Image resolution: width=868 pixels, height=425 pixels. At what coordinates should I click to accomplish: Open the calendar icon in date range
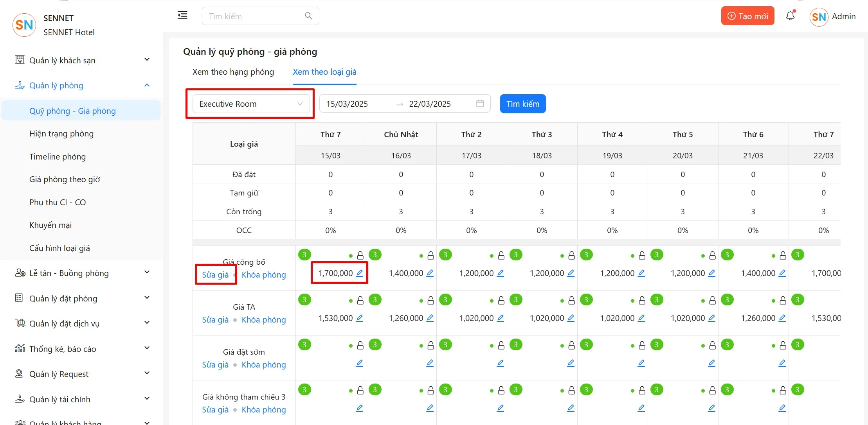480,104
